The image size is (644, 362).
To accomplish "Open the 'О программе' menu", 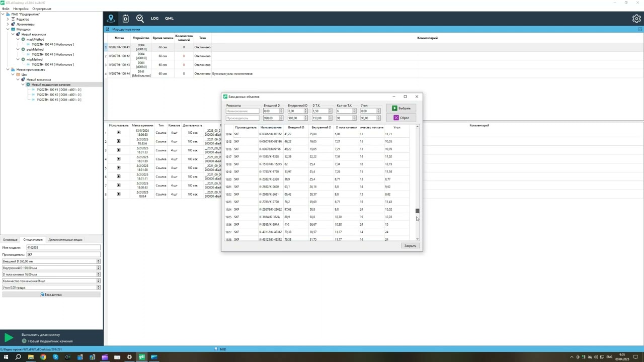I will coord(42,9).
